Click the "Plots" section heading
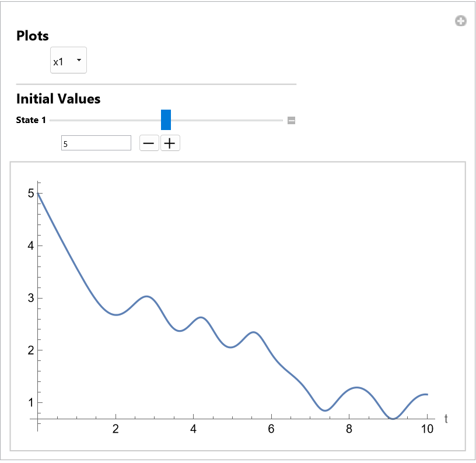This screenshot has height=463, width=476. [33, 36]
